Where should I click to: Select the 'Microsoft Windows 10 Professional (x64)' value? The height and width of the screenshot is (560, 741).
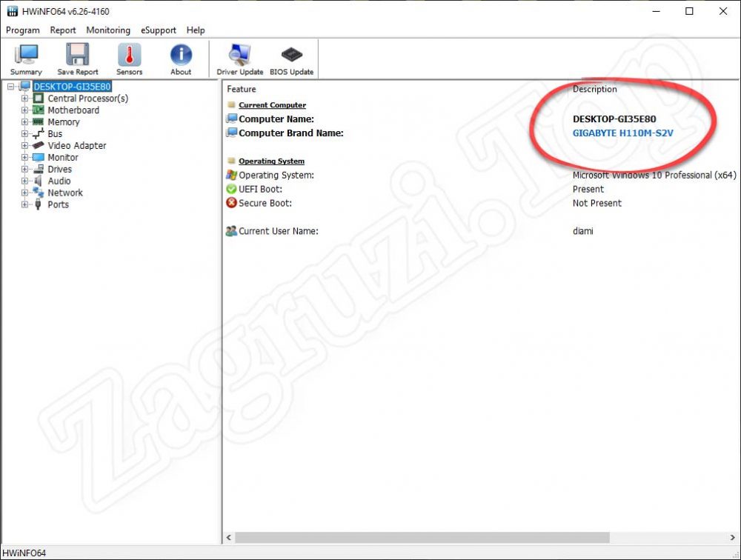pos(654,175)
